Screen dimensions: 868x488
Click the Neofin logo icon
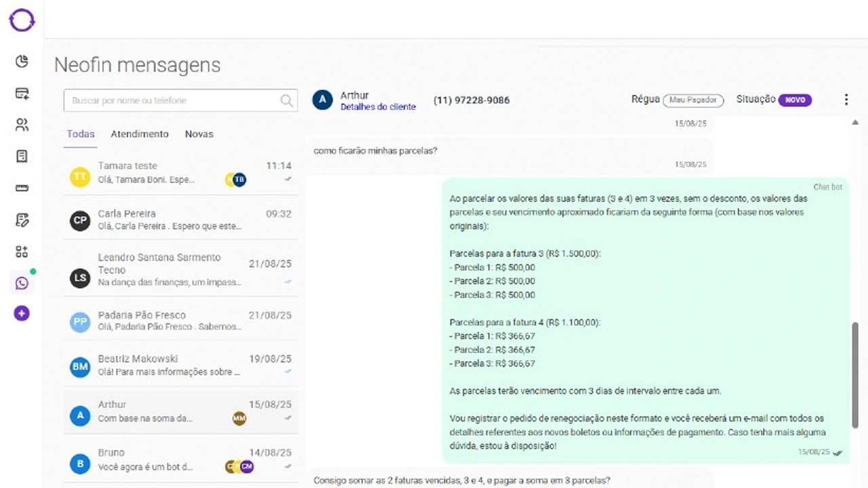(x=22, y=20)
